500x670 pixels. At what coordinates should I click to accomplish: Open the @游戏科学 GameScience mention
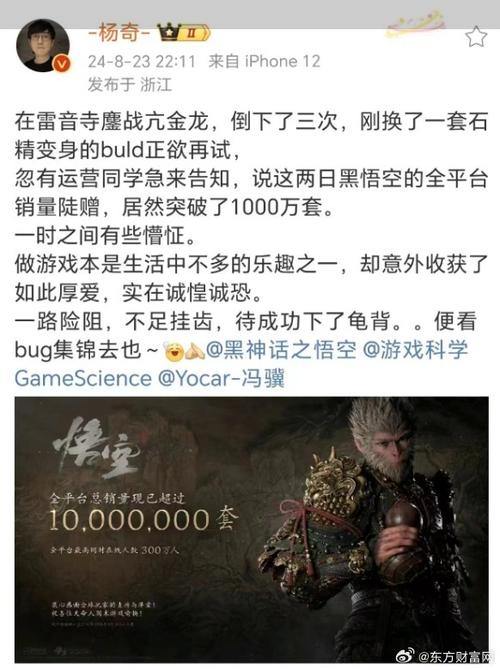pos(241,364)
